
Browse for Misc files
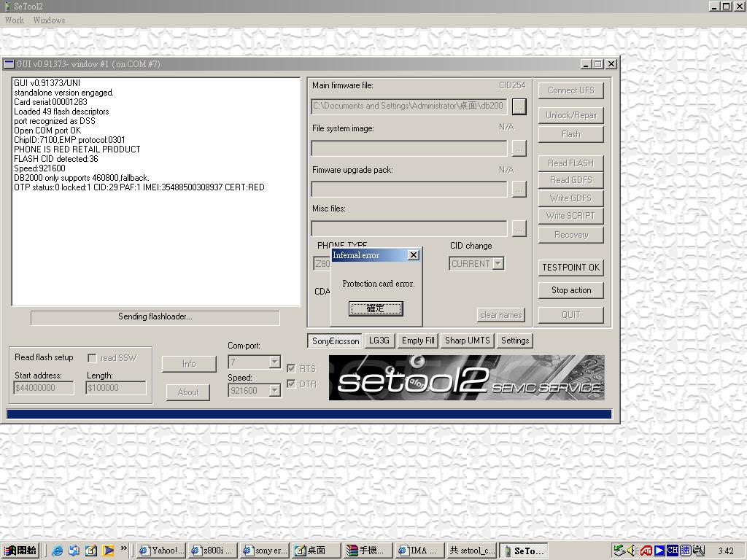(519, 228)
